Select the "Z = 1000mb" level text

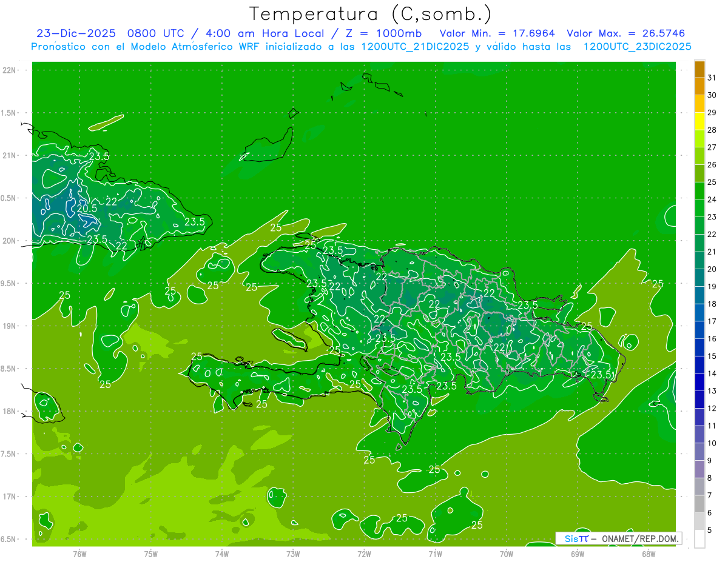pos(383,33)
